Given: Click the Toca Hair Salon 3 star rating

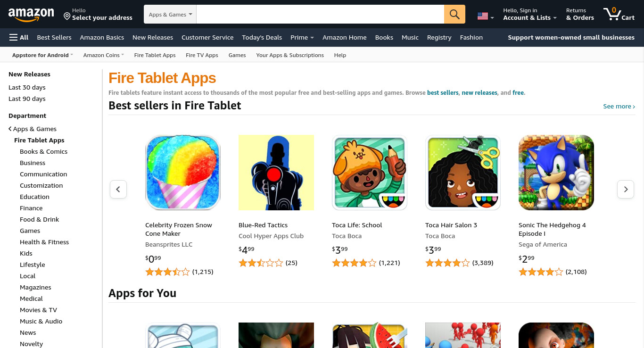Looking at the screenshot, I should pos(448,263).
